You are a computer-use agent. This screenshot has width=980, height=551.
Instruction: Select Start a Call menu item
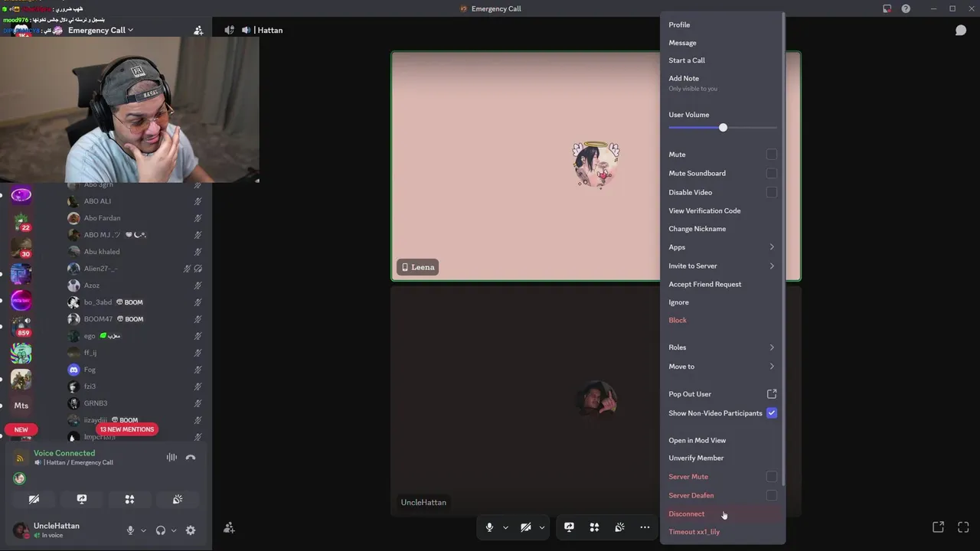(x=722, y=60)
